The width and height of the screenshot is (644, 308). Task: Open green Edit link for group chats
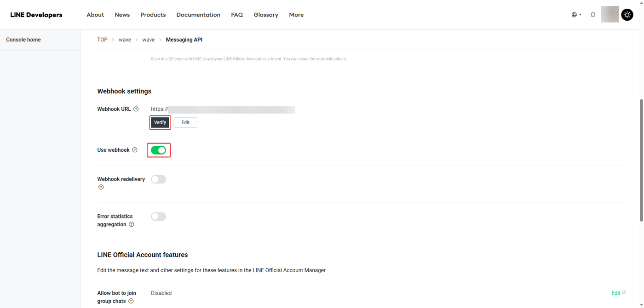click(x=618, y=293)
